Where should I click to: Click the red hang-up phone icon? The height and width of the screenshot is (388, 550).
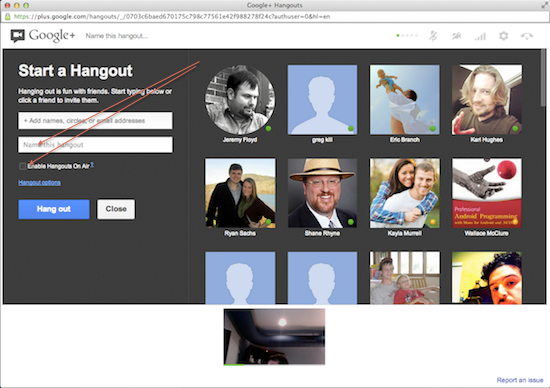(527, 36)
